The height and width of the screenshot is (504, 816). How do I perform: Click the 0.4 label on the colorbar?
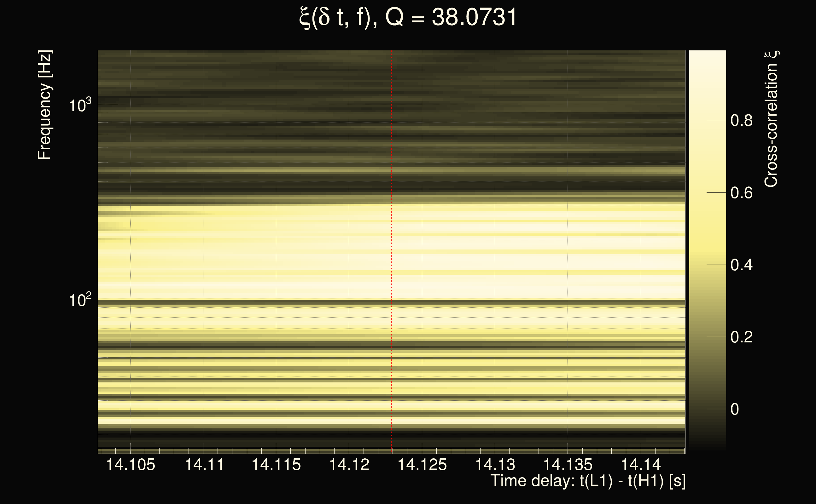pos(741,265)
